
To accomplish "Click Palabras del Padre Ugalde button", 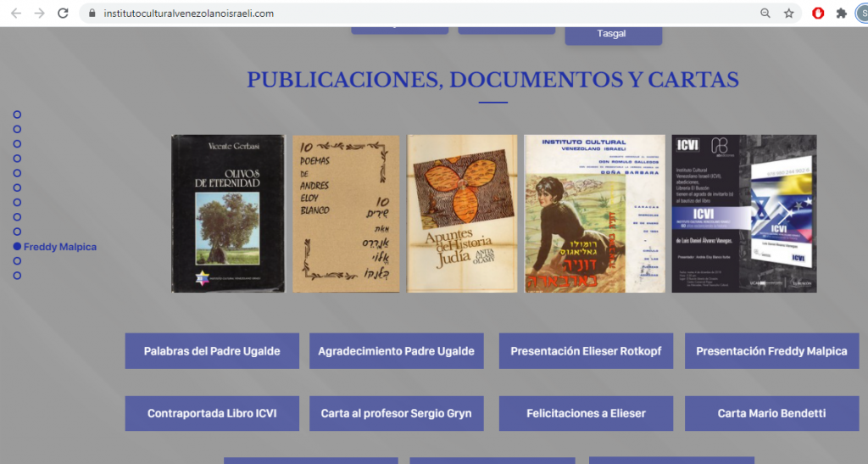I will [212, 351].
